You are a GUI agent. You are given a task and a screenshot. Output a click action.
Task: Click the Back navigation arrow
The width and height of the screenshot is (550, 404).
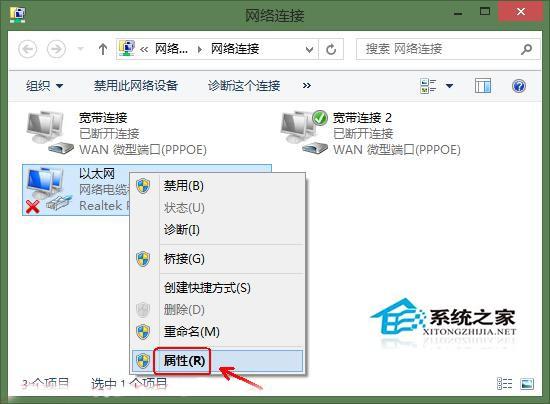pyautogui.click(x=27, y=49)
